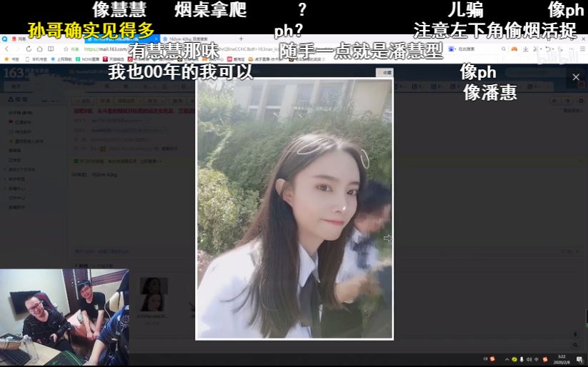Close the photo preview overlay
588x367 pixels.
tap(576, 77)
